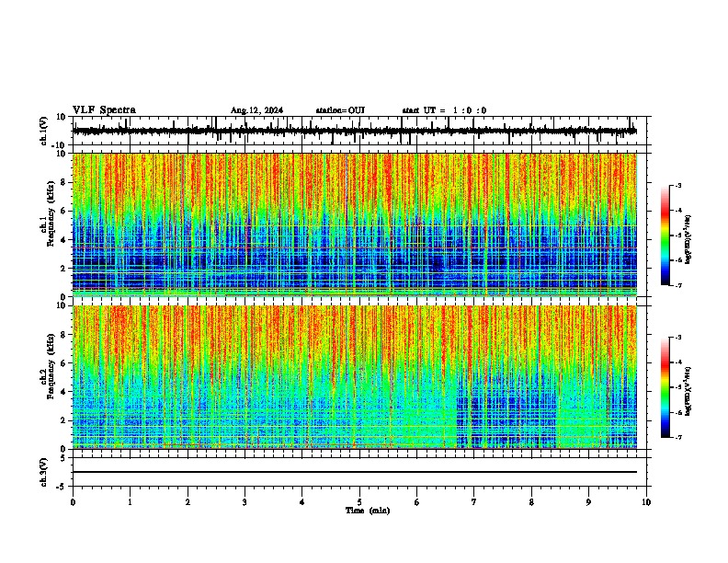The width and height of the screenshot is (728, 563).
Task: Click the "station=OUJ" header label
Action: [340, 110]
